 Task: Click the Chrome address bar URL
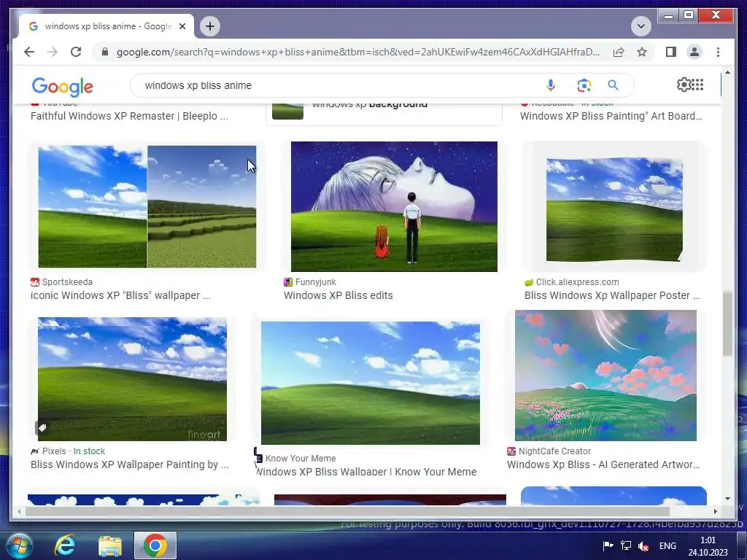357,52
